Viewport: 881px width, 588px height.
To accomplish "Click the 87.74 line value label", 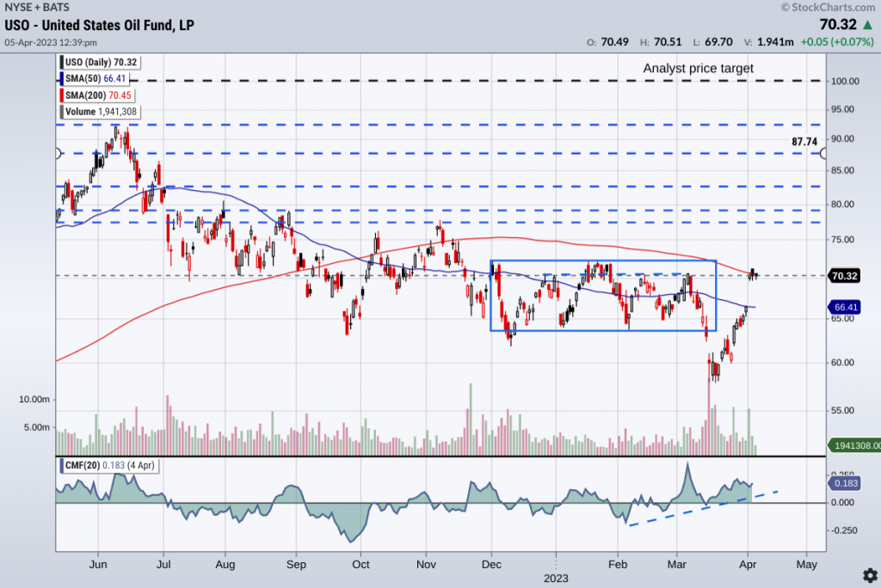I will click(x=804, y=142).
